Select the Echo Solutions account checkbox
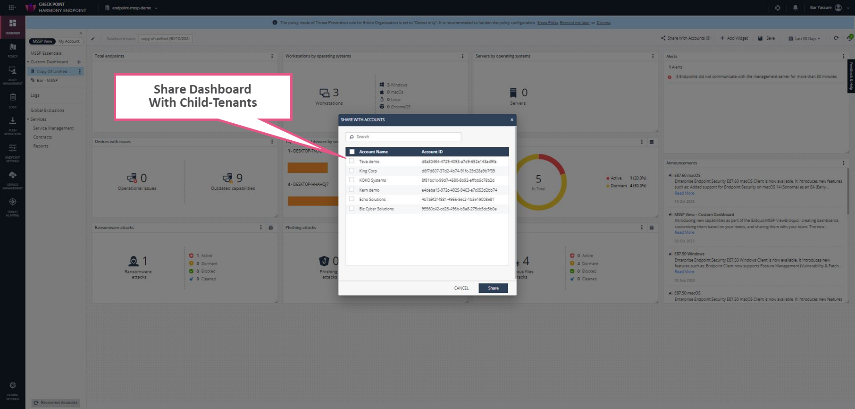 tap(352, 198)
